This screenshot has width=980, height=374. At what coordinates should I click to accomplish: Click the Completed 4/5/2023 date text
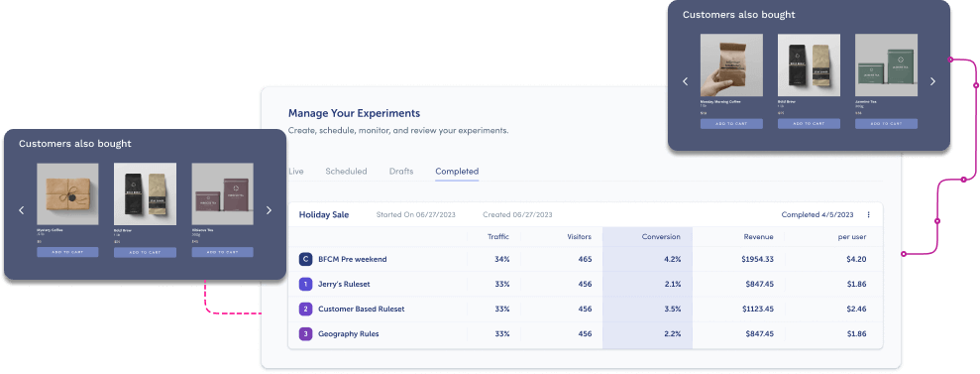pos(817,214)
